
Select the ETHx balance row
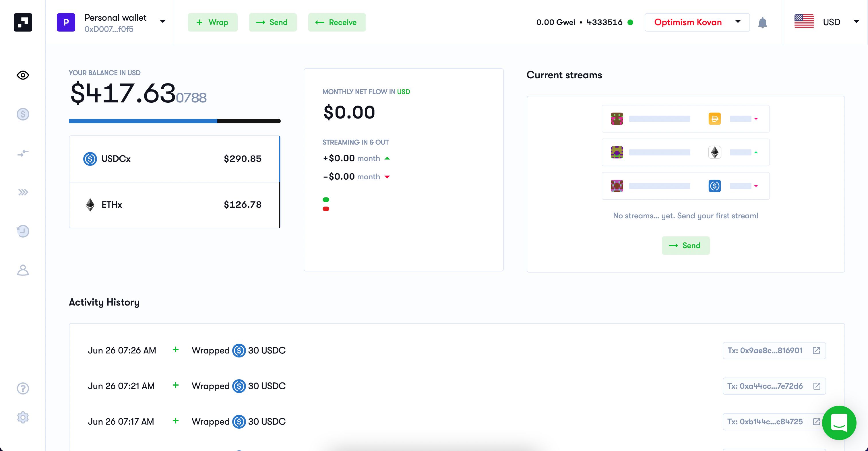175,205
